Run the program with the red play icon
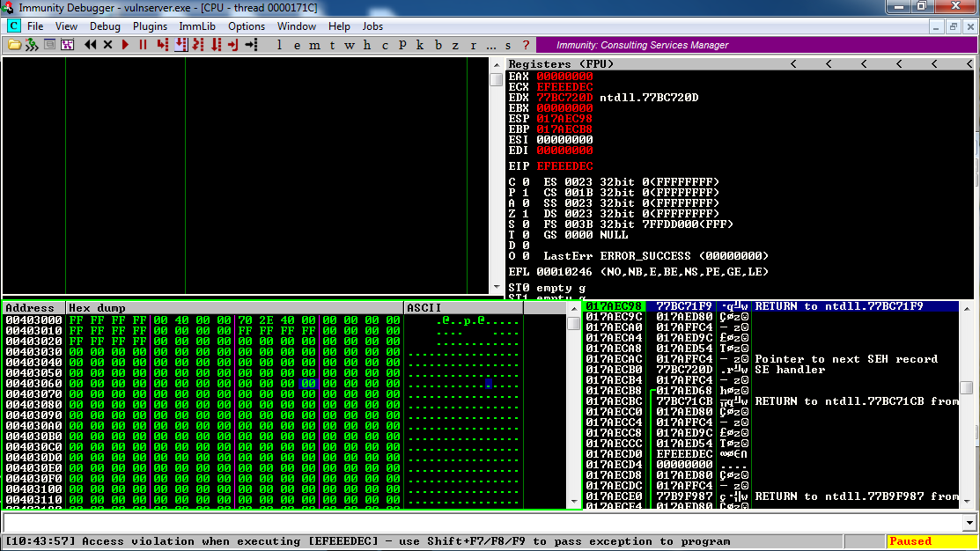This screenshot has width=980, height=551. click(x=126, y=45)
